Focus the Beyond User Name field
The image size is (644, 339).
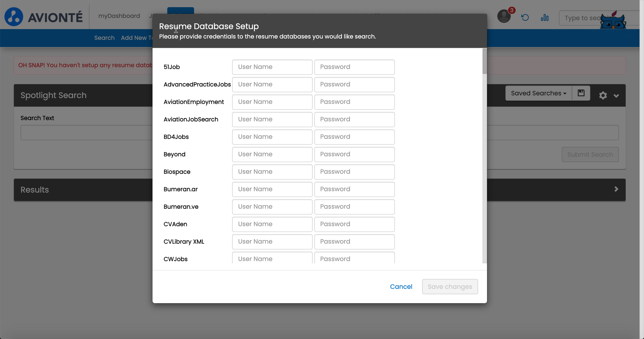pos(272,154)
